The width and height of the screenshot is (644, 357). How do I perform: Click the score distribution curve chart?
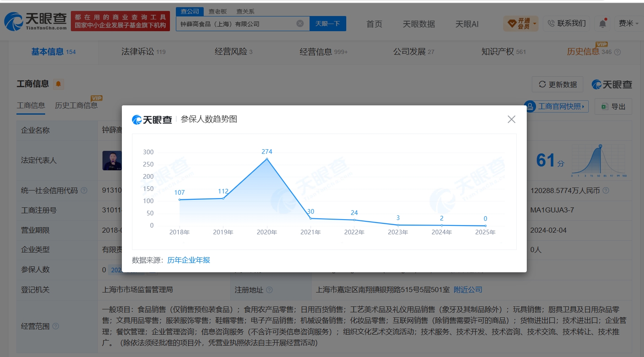(x=599, y=161)
